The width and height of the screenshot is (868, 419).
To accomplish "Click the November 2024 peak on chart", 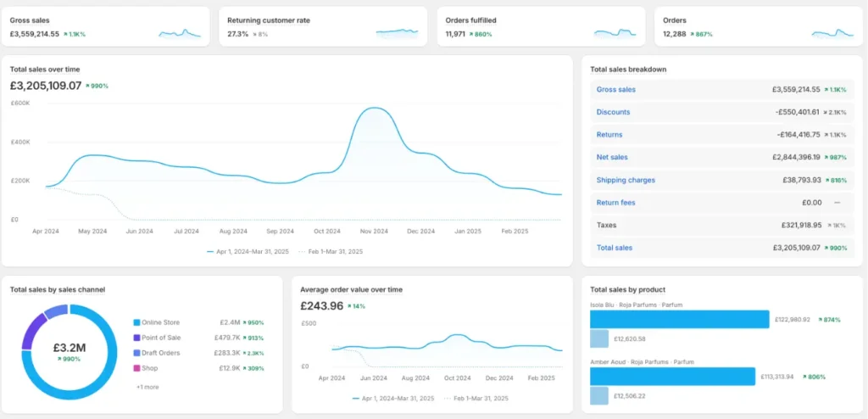I will point(371,109).
